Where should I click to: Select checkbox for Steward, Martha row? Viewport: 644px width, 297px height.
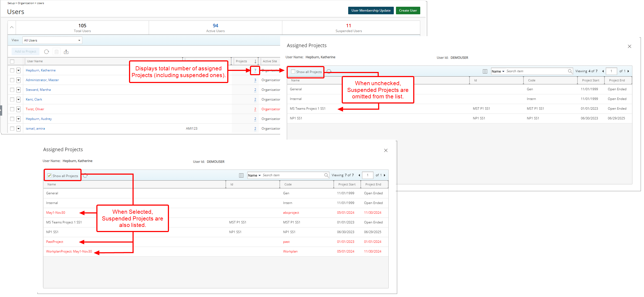pyautogui.click(x=12, y=90)
